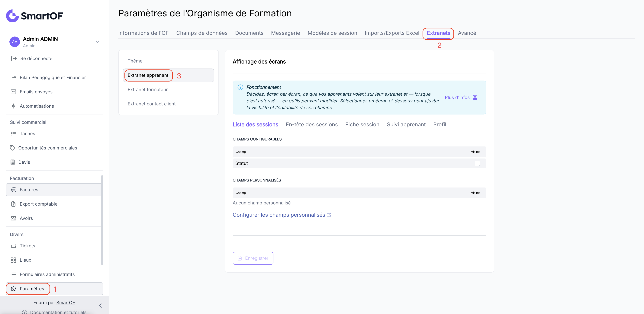The width and height of the screenshot is (644, 314).
Task: Click the Paramètres gear icon
Action: pos(13,289)
